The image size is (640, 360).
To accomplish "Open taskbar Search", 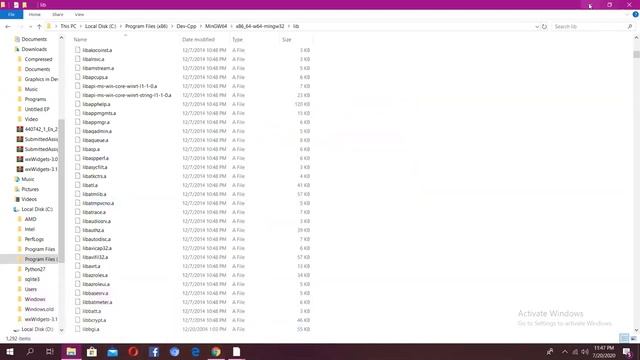I will coord(30,351).
